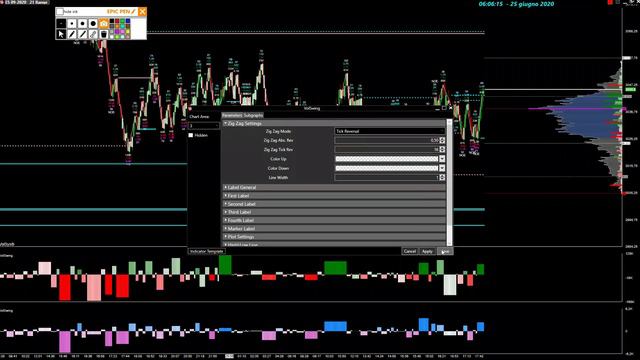Choose the smallest dot pen size
640x360 pixels.
(72, 23)
